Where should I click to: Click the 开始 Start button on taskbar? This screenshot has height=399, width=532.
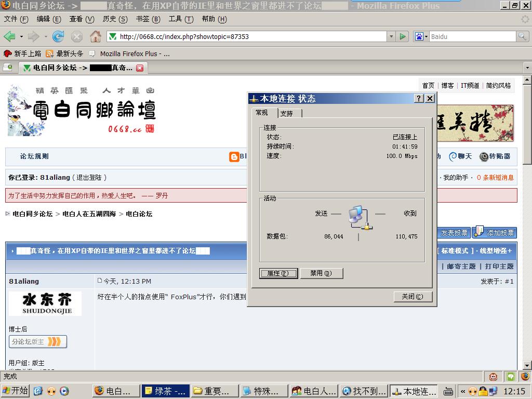[x=15, y=391]
